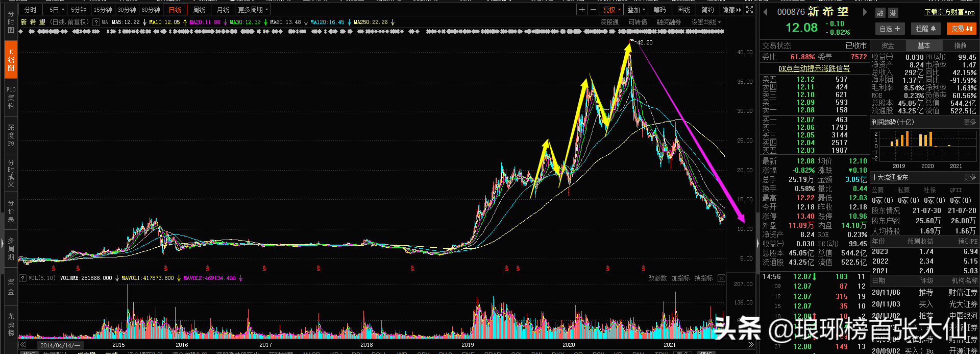
Task: Click 交易 trade button
Action: (x=962, y=29)
